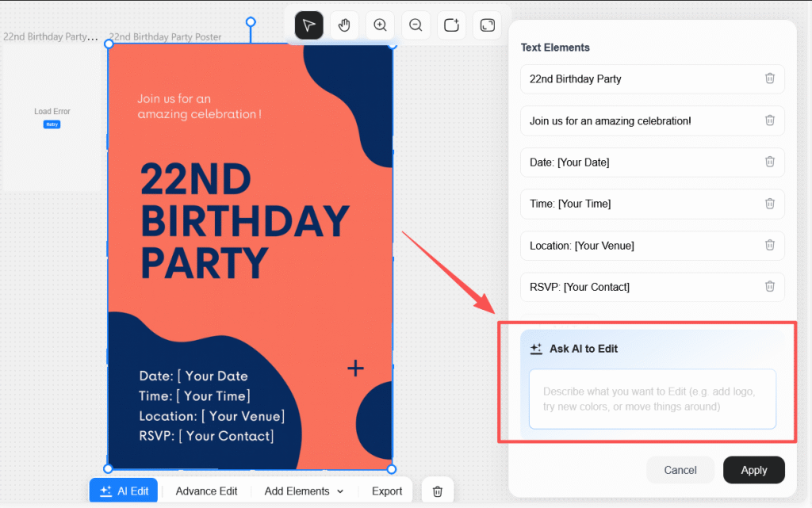Screen dimensions: 812x508
Task: Switch to Advance Edit
Action: (x=206, y=491)
